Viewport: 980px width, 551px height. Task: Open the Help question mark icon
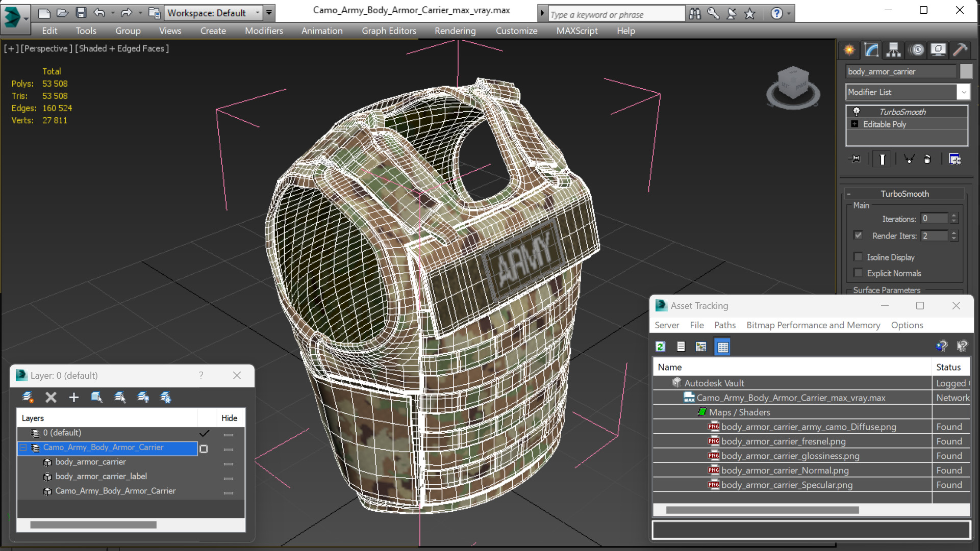(776, 13)
